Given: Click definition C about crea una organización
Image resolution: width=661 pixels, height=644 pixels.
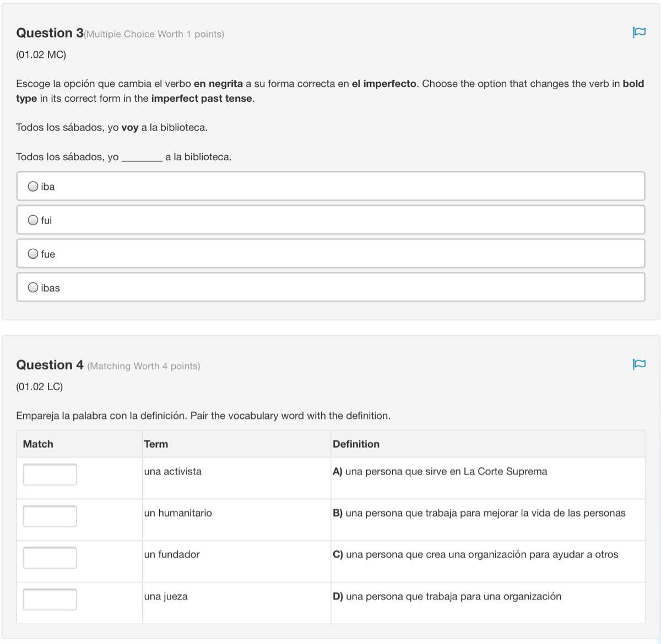Looking at the screenshot, I should coord(475,555).
